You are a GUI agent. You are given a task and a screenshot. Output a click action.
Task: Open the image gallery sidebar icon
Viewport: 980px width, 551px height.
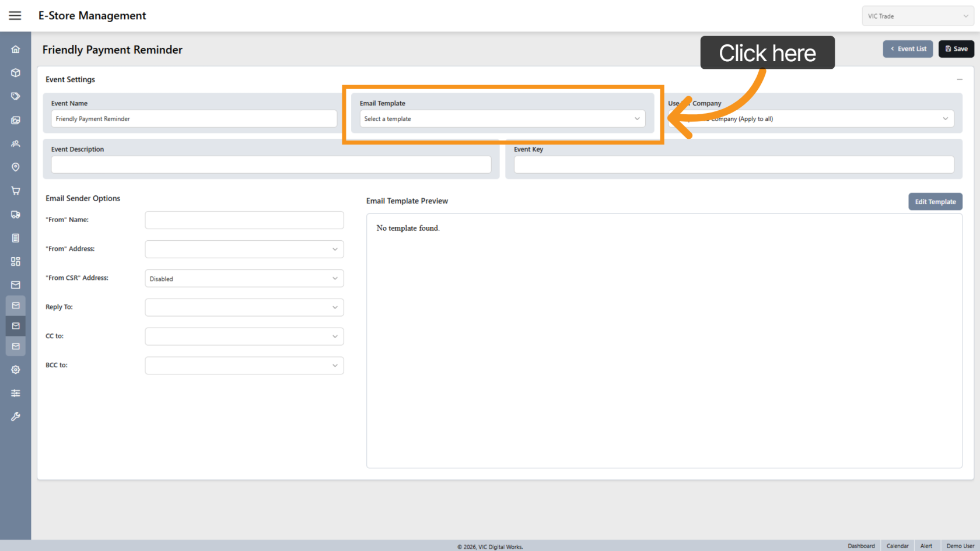click(16, 120)
